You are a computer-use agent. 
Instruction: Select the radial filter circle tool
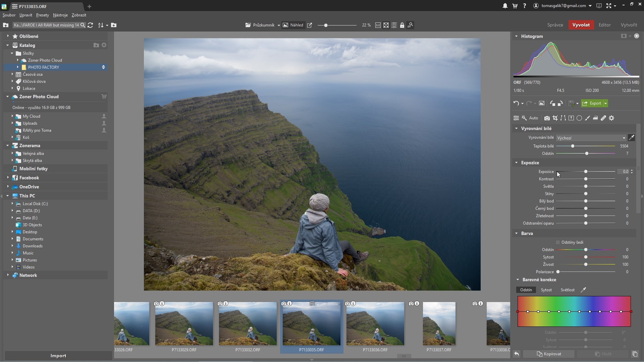[579, 118]
